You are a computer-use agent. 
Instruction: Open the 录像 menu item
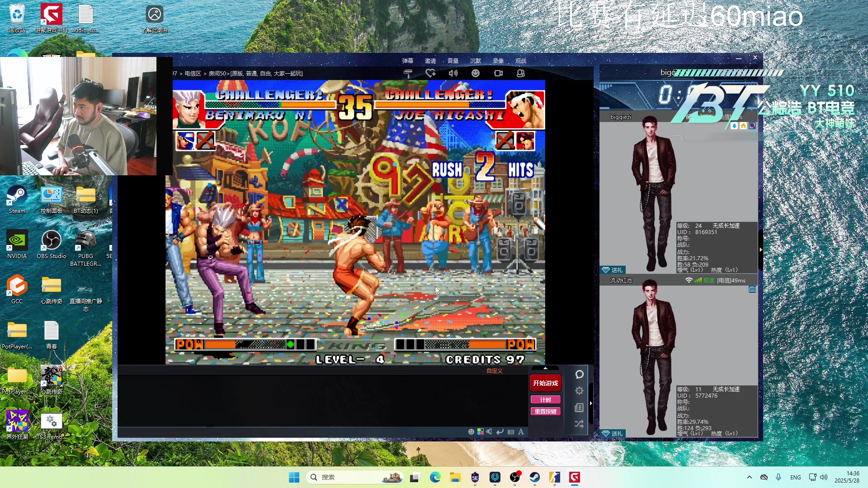tap(498, 61)
